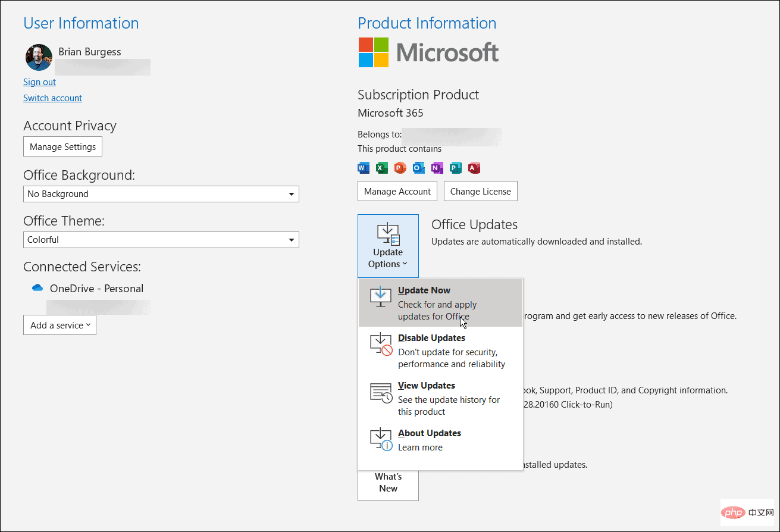Click the Disable Updates prohibited icon
Viewport: 780px width, 532px height.
[x=381, y=345]
